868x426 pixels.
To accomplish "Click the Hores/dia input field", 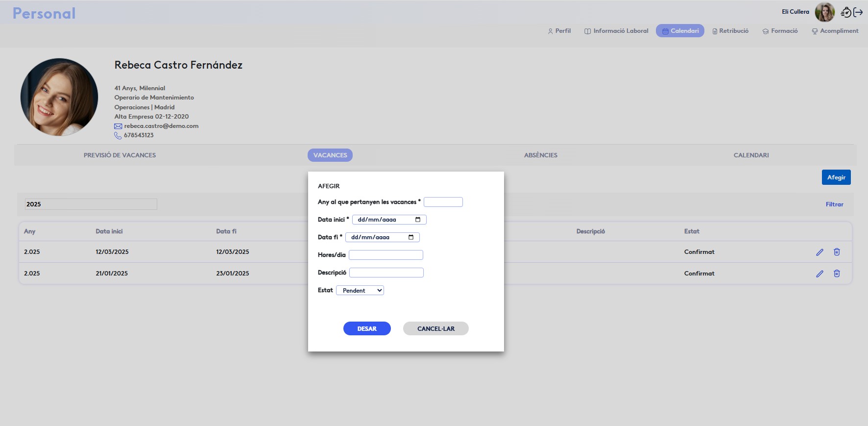I will [386, 255].
